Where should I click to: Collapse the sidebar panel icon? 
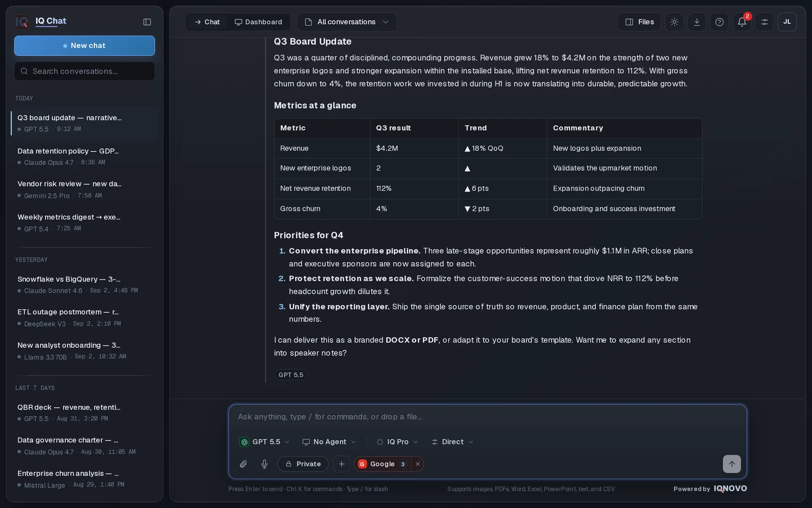(147, 22)
